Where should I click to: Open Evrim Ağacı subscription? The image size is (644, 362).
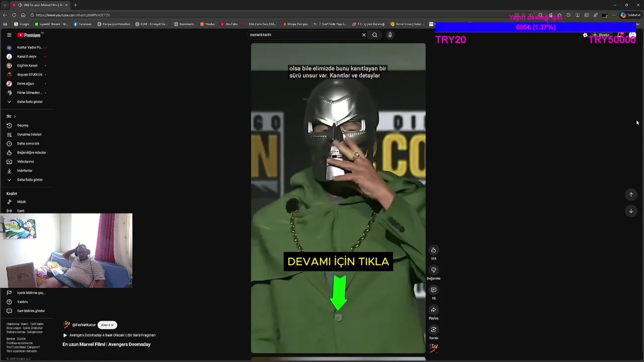[25, 83]
